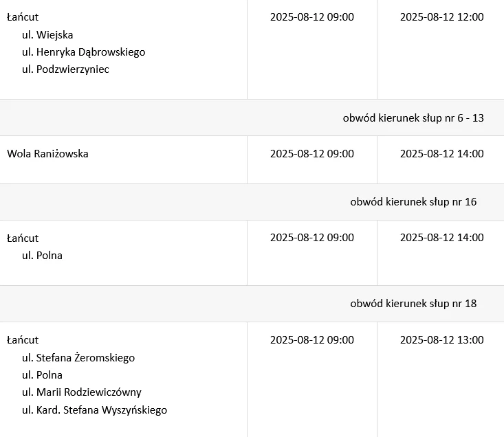The height and width of the screenshot is (437, 504).
Task: Select ul. Kard. Stefana Wyszyńskiego entry
Action: 94,410
